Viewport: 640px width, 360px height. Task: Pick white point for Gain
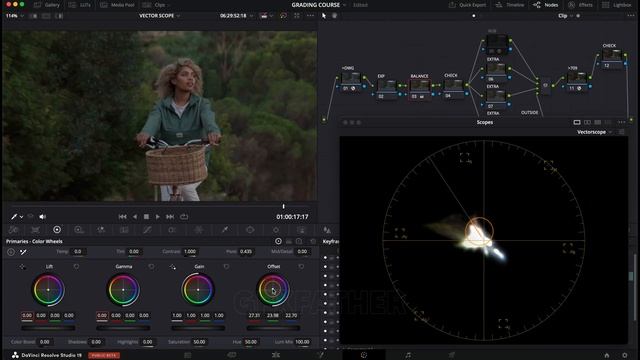173,267
